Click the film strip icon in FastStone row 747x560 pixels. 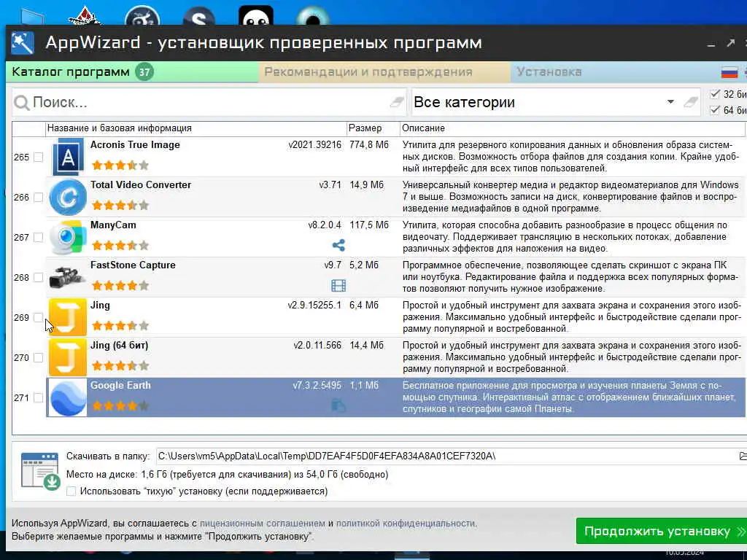[x=338, y=285]
